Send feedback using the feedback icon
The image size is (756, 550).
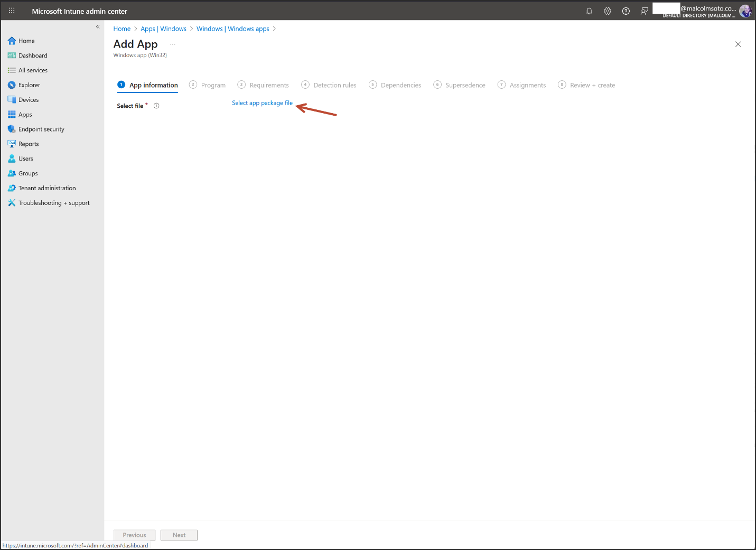pyautogui.click(x=644, y=11)
